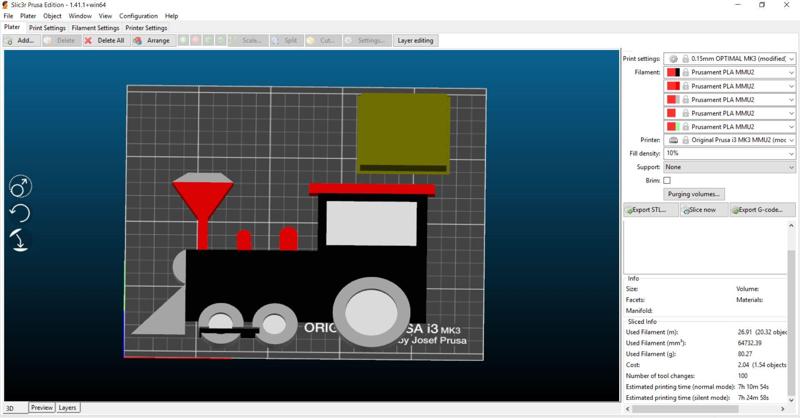Click the info panel vertical scrollbar down arrow

pos(791,400)
